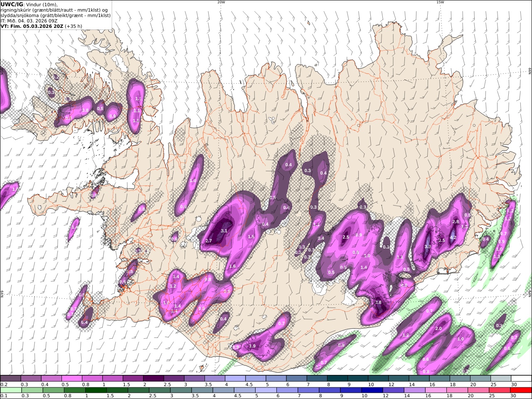Click the 3.1 snowfall value on the map

224,231
